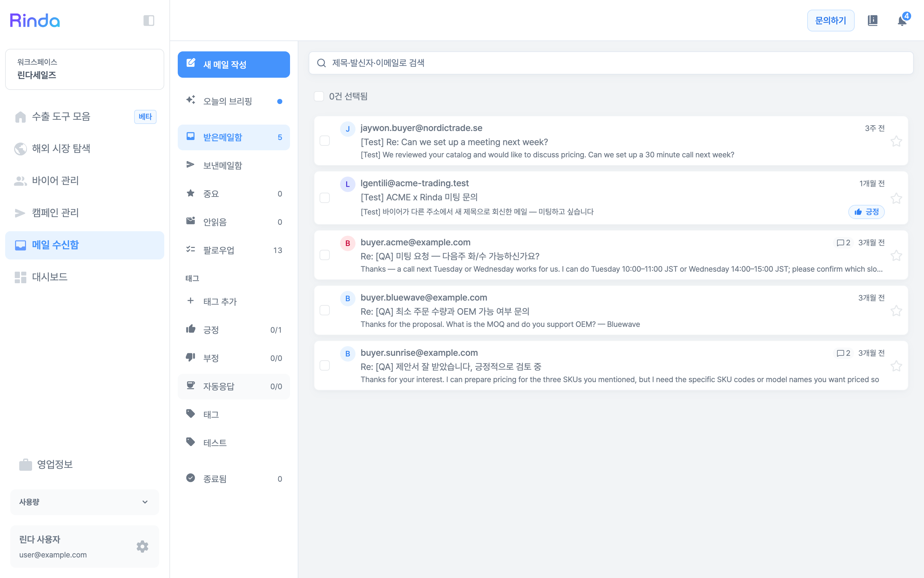Click the J avatar of jaywon.buyer email
924x578 pixels.
(x=347, y=129)
